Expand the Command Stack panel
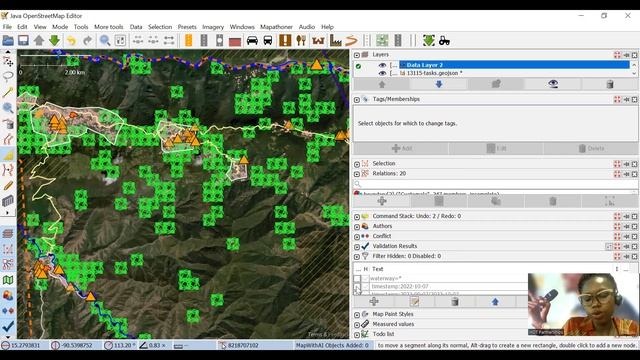Viewport: 640px width, 360px height. (357, 217)
